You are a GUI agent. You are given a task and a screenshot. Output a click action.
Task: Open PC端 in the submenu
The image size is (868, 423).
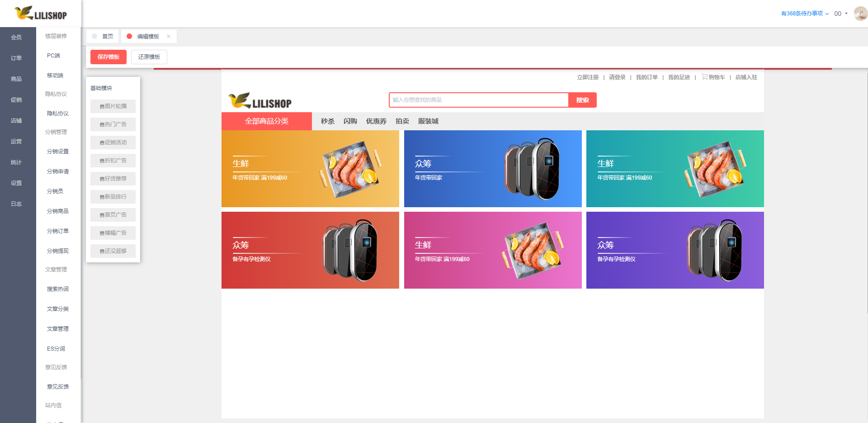point(53,56)
